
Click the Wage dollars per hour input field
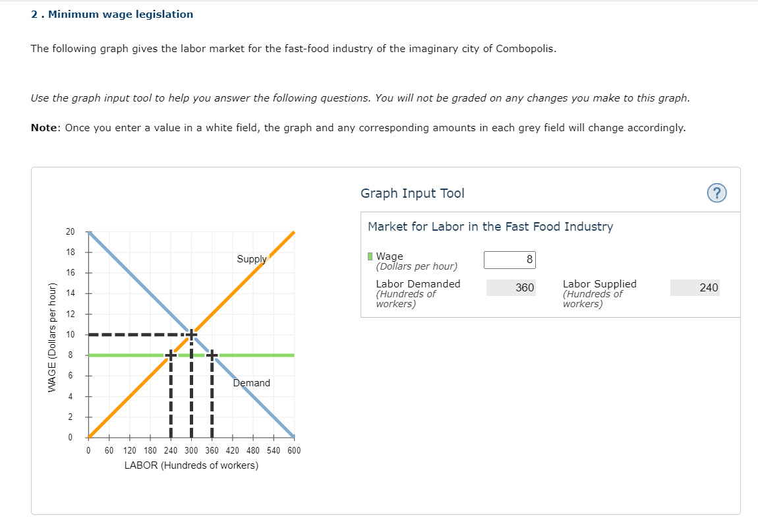click(510, 260)
